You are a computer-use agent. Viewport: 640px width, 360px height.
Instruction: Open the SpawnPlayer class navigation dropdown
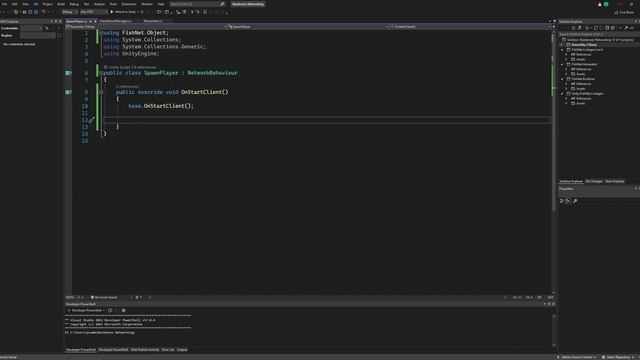coord(306,27)
